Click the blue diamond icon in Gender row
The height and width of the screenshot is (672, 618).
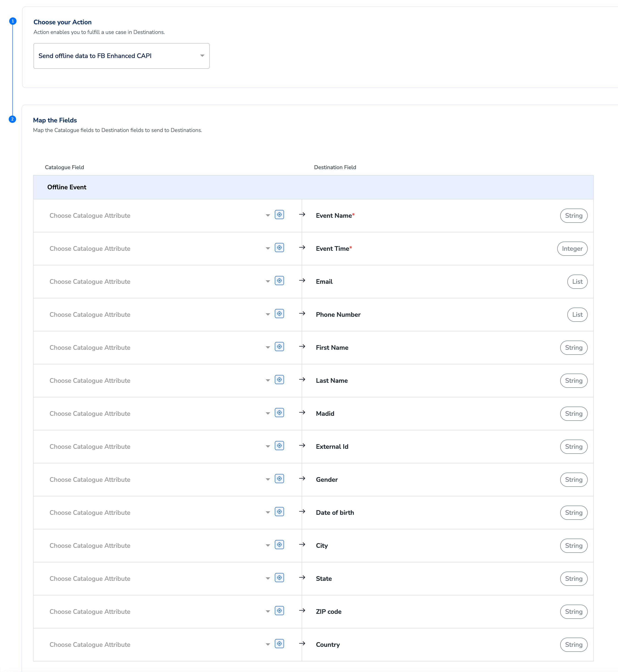tap(279, 479)
